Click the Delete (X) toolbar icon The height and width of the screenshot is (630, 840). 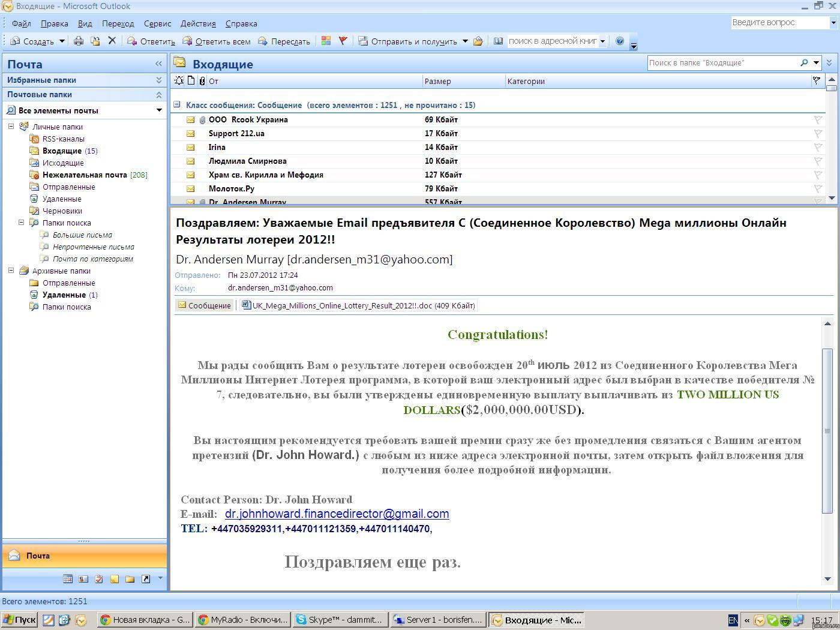[112, 41]
